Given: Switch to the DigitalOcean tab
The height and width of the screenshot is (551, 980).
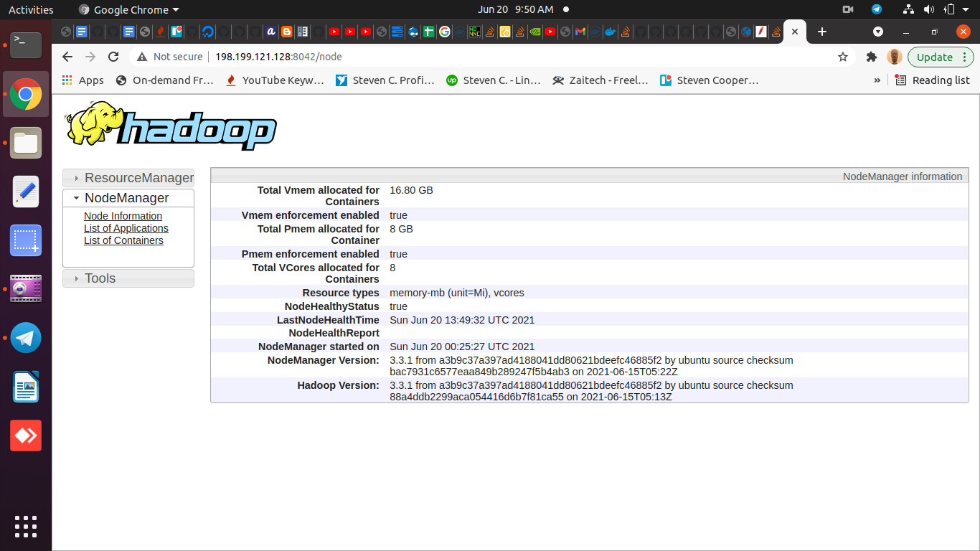Looking at the screenshot, I should point(208,32).
